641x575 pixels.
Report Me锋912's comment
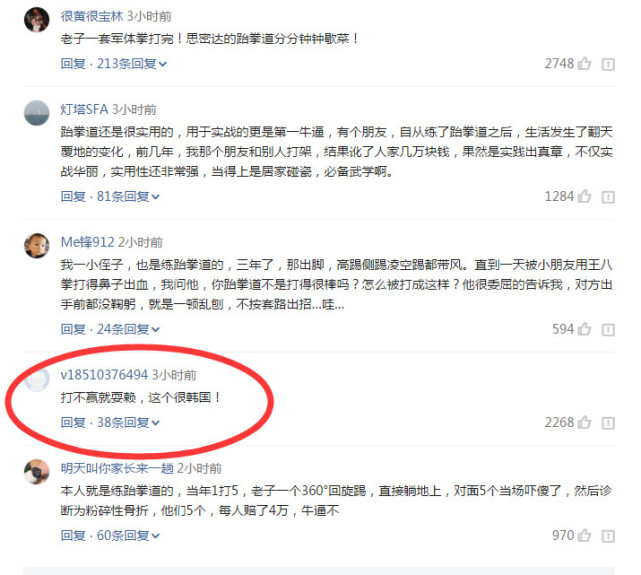608,330
